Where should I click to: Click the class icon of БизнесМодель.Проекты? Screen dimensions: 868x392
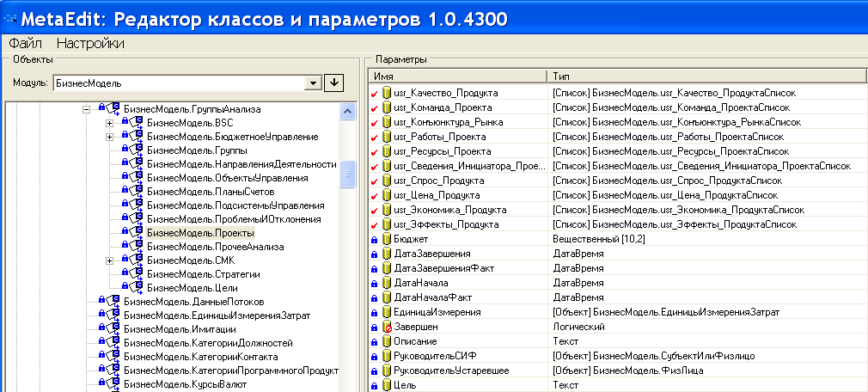coord(136,233)
